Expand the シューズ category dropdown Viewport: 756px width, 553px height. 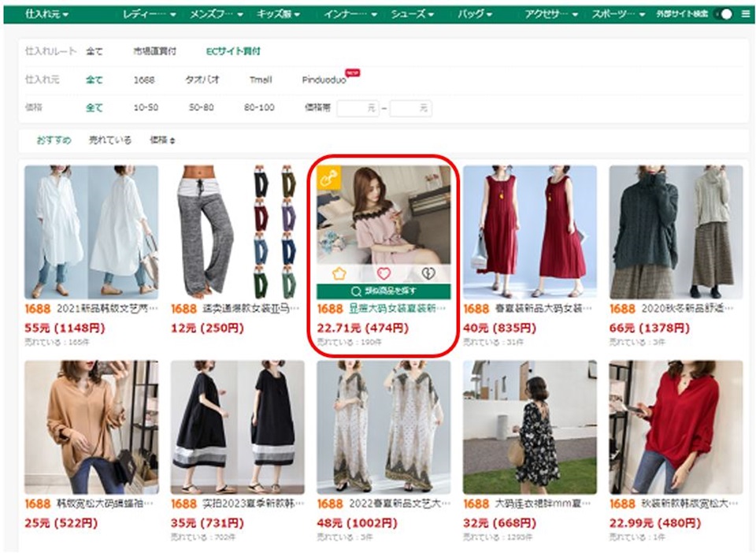pos(412,14)
